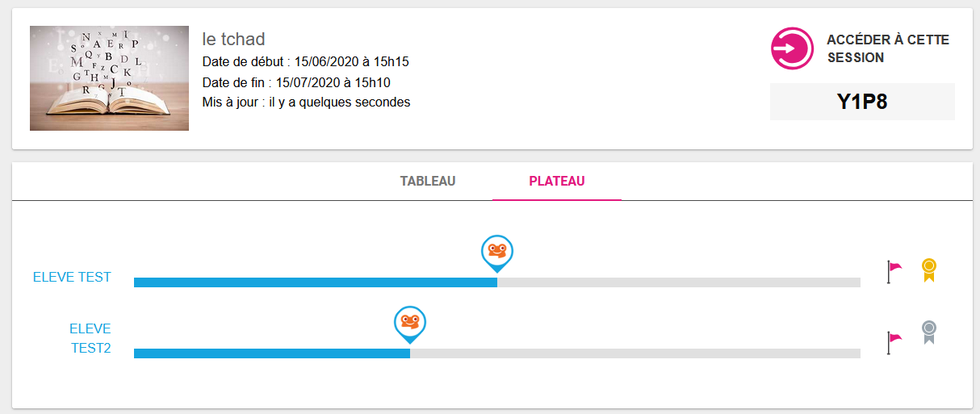Click the pink enter-session arrow icon
Viewport: 980px width, 414px height.
coord(791,48)
